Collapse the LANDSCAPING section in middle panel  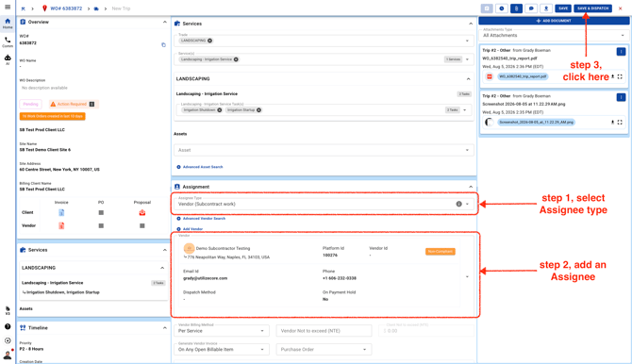coord(469,79)
